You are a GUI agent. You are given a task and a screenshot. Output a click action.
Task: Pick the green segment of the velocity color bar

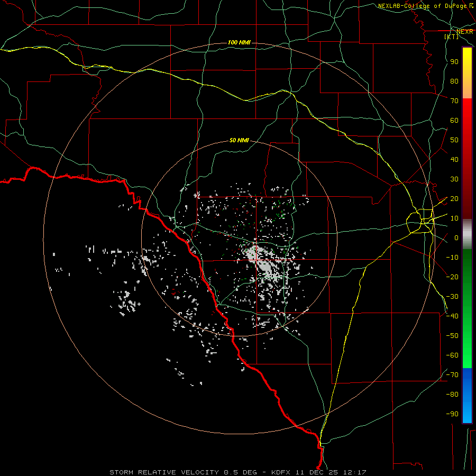(x=467, y=308)
